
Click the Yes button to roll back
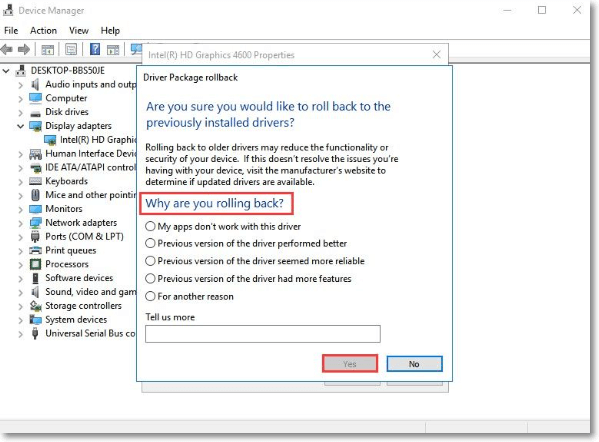350,364
